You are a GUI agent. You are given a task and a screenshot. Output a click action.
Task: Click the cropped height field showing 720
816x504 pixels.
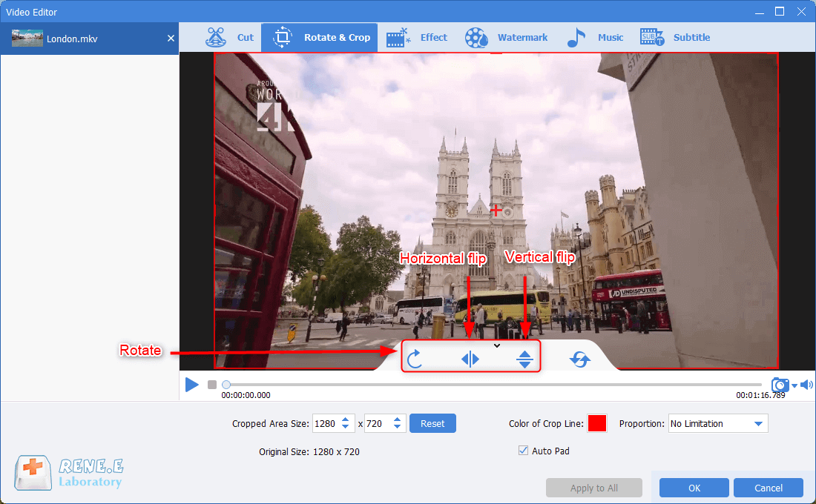click(378, 423)
